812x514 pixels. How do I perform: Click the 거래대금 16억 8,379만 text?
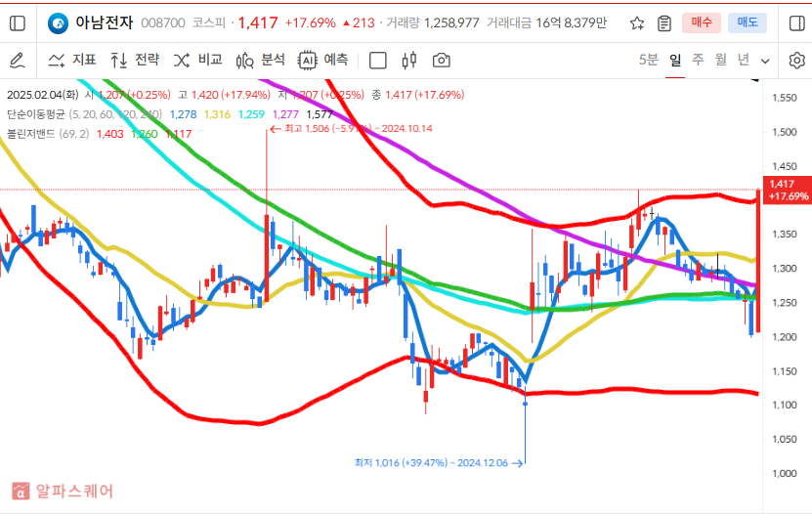(x=546, y=23)
